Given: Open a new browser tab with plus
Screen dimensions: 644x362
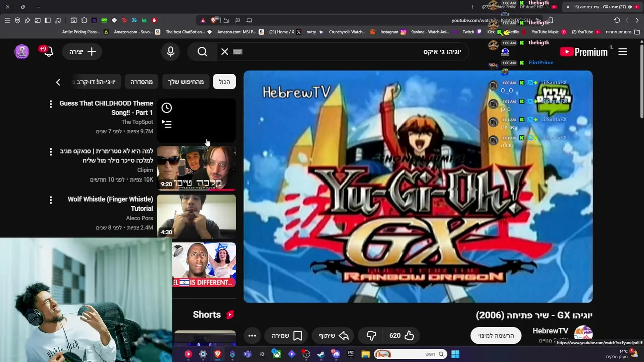Looking at the screenshot, I should tap(472, 7).
